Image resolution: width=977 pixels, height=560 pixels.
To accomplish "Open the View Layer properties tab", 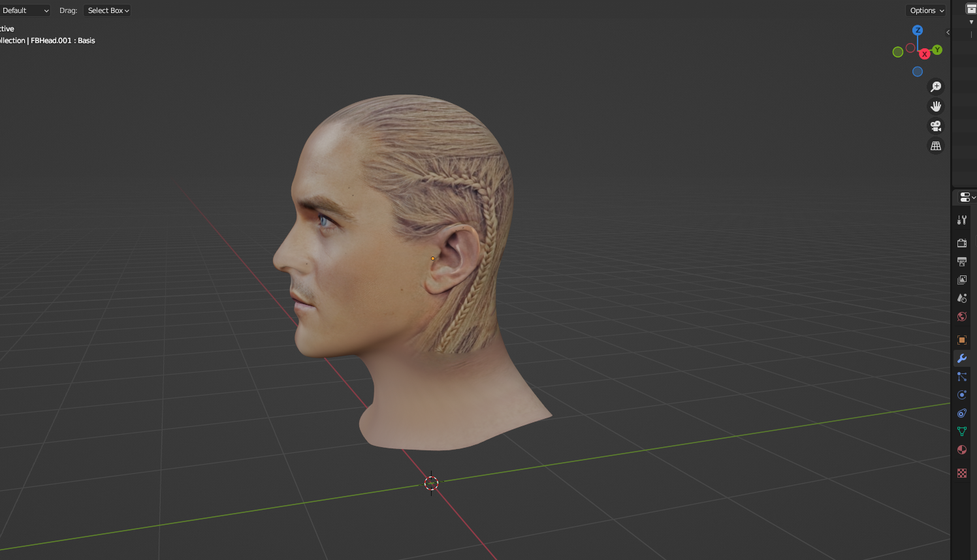I will 962,279.
